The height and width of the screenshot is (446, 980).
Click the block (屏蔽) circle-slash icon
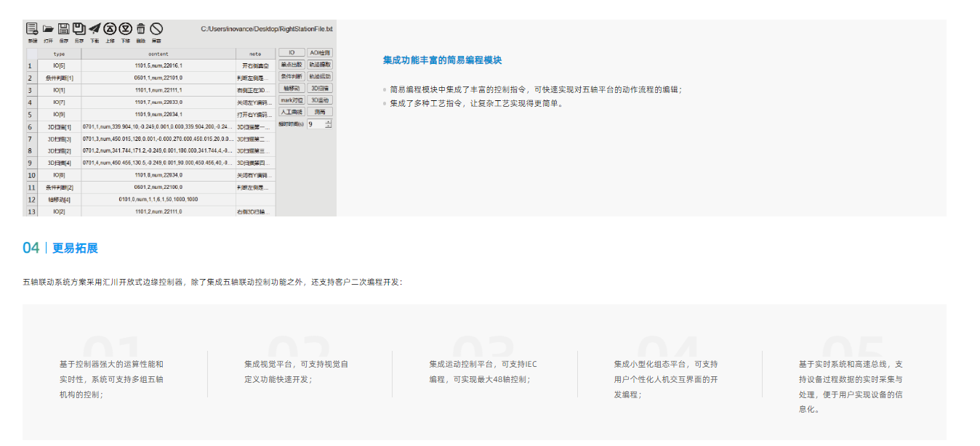156,30
